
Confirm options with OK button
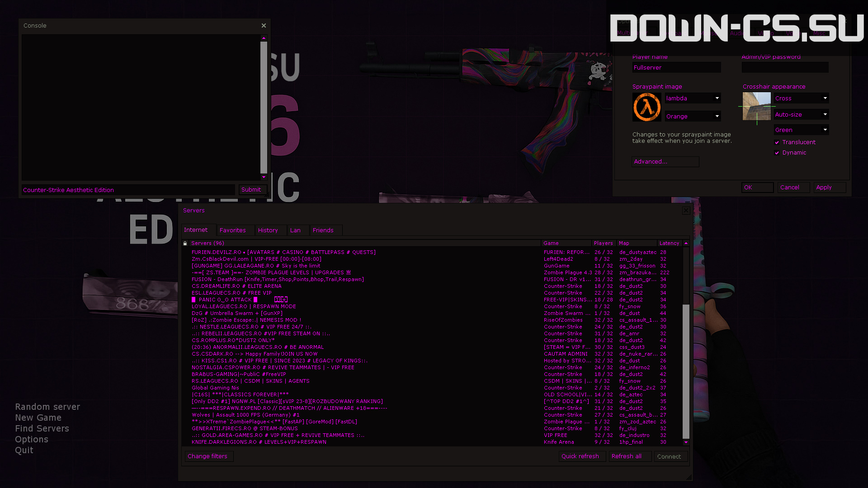(757, 188)
